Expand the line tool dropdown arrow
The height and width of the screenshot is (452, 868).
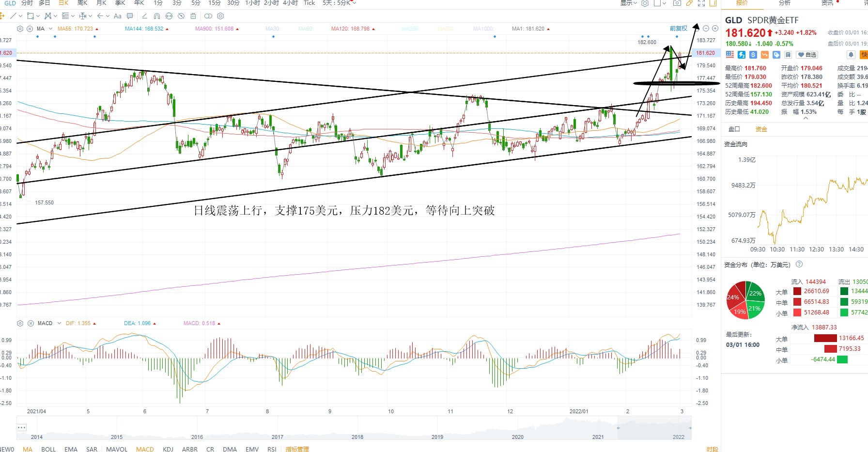coord(20,16)
